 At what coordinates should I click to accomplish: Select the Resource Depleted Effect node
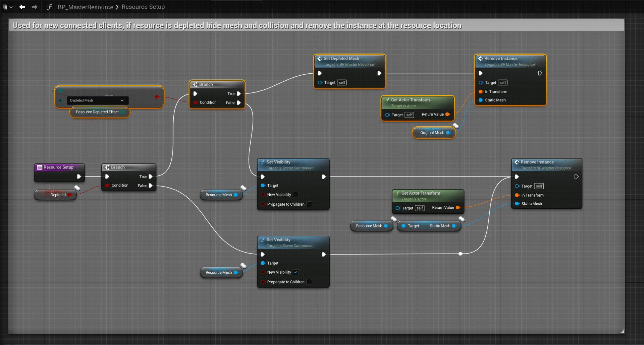click(x=97, y=112)
